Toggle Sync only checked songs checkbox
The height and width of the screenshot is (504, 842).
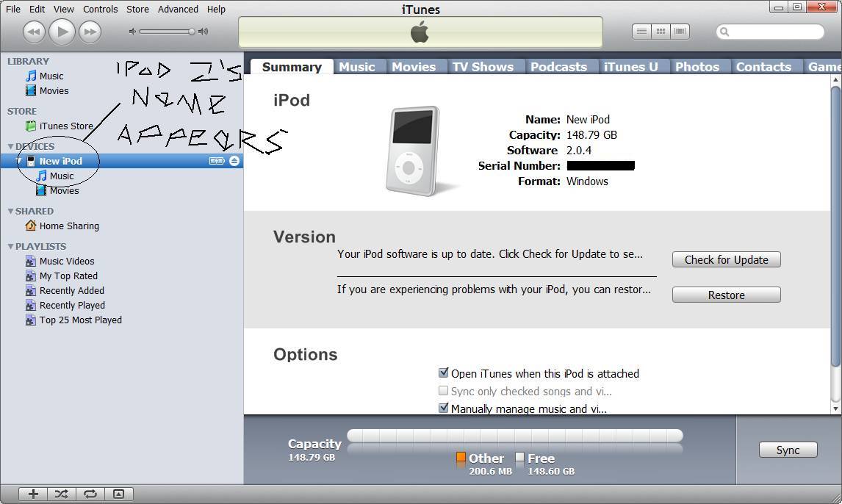444,390
